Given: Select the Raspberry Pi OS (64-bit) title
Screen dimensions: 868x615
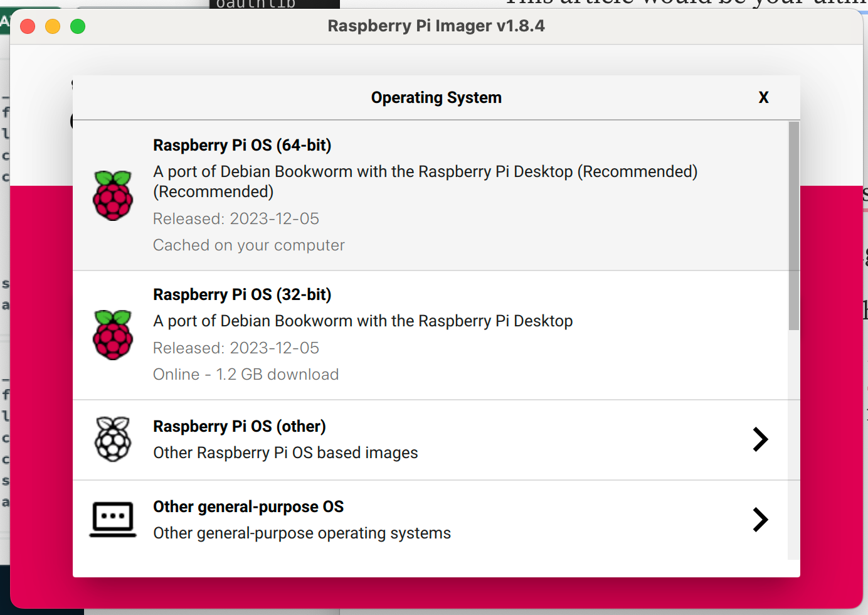Looking at the screenshot, I should (242, 145).
